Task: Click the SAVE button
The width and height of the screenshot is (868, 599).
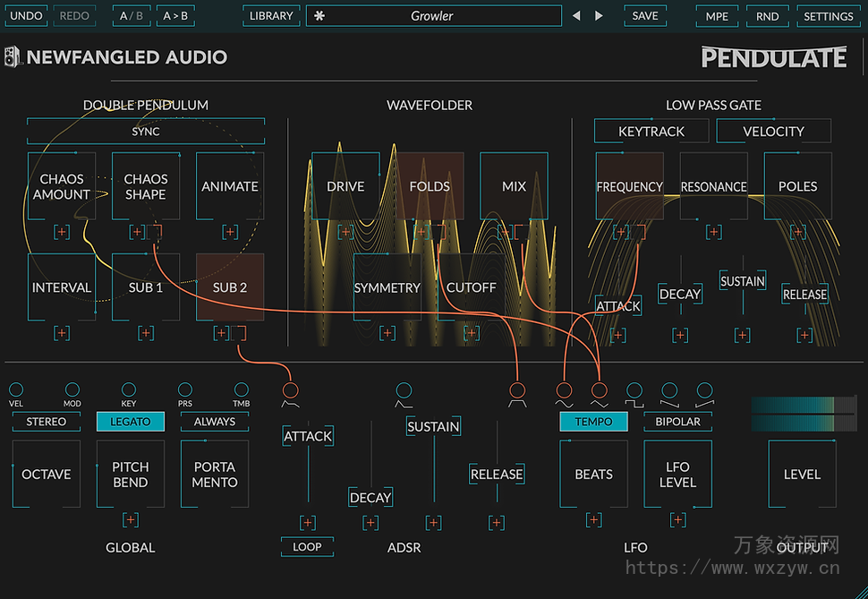Action: [644, 15]
